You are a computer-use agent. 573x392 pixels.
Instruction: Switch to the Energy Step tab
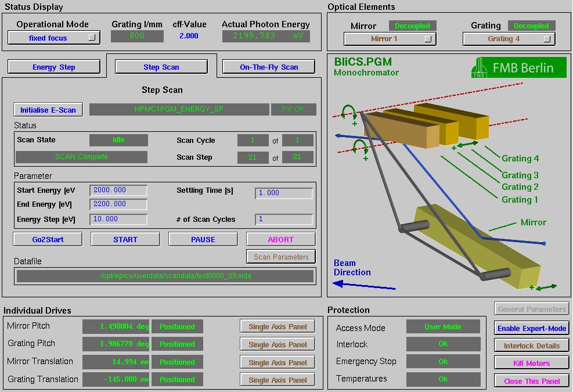[x=54, y=67]
